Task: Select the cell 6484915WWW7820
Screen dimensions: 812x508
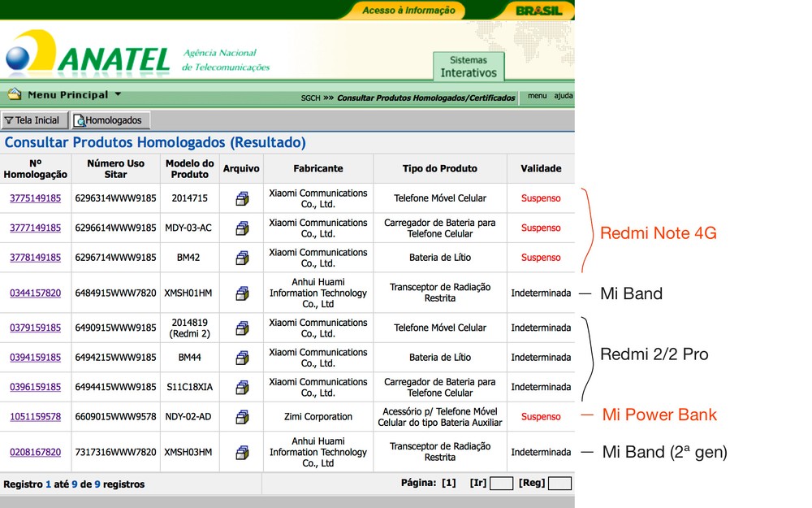Action: [115, 293]
